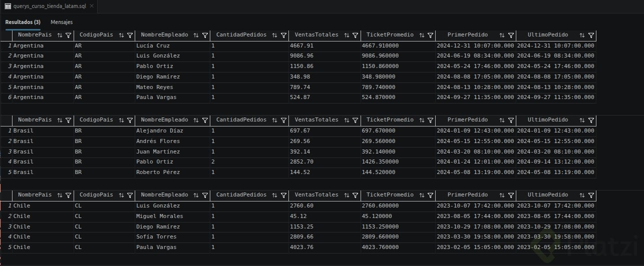The image size is (644, 266).
Task: Select the CantidadPedidos cell with value 2
Action: click(x=249, y=161)
